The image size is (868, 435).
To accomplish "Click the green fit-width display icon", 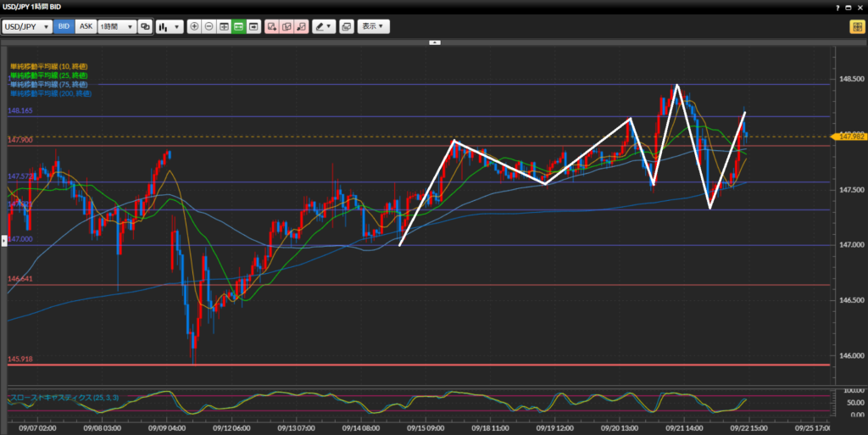I will tap(238, 26).
